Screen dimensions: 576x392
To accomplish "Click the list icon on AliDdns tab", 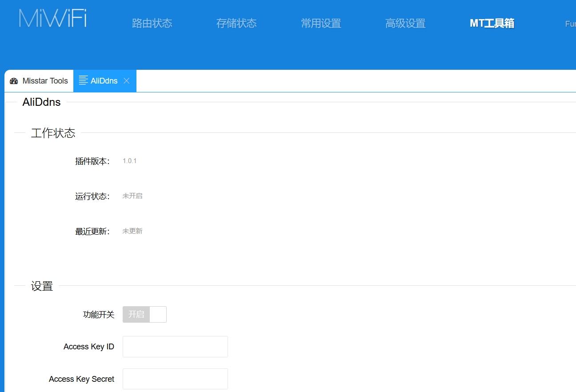I will click(83, 80).
